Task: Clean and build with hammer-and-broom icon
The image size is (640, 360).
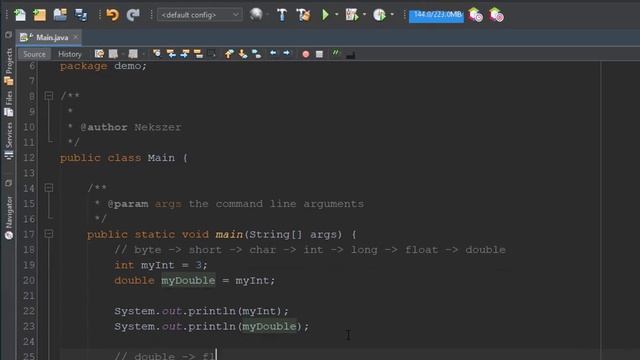Action: pos(303,15)
